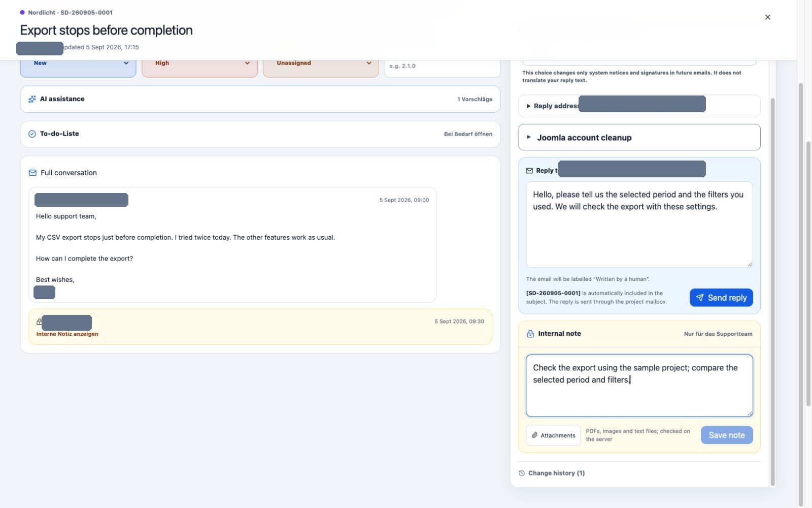Click the paper plane icon in Send reply

(700, 298)
